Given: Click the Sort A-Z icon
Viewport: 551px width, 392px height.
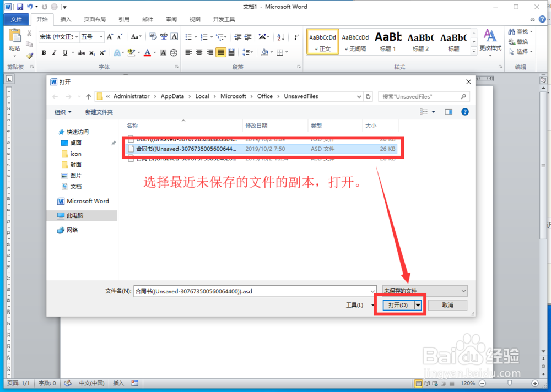Looking at the screenshot, I should pos(281,36).
